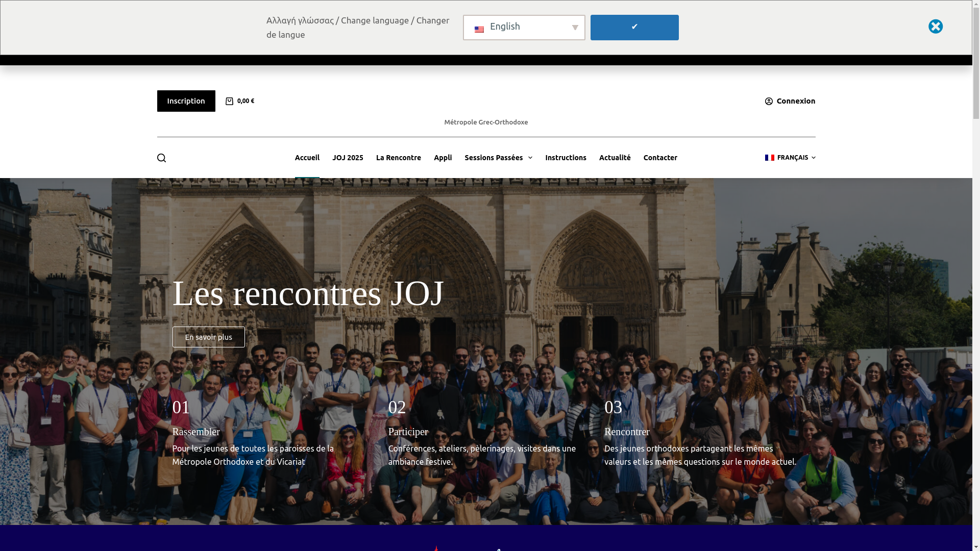Click the Rencontrer heading

[x=627, y=432]
